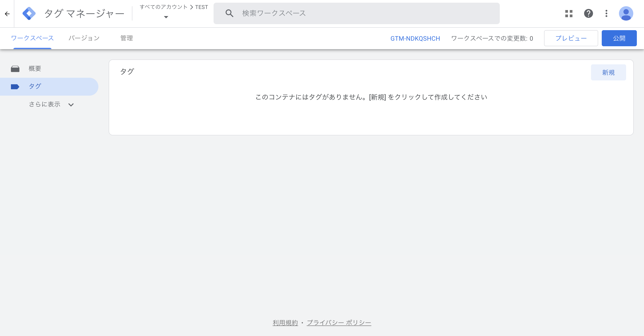Open the GTM-NDKQSHCH container ID link
Screen dimensions: 644x336
point(415,38)
